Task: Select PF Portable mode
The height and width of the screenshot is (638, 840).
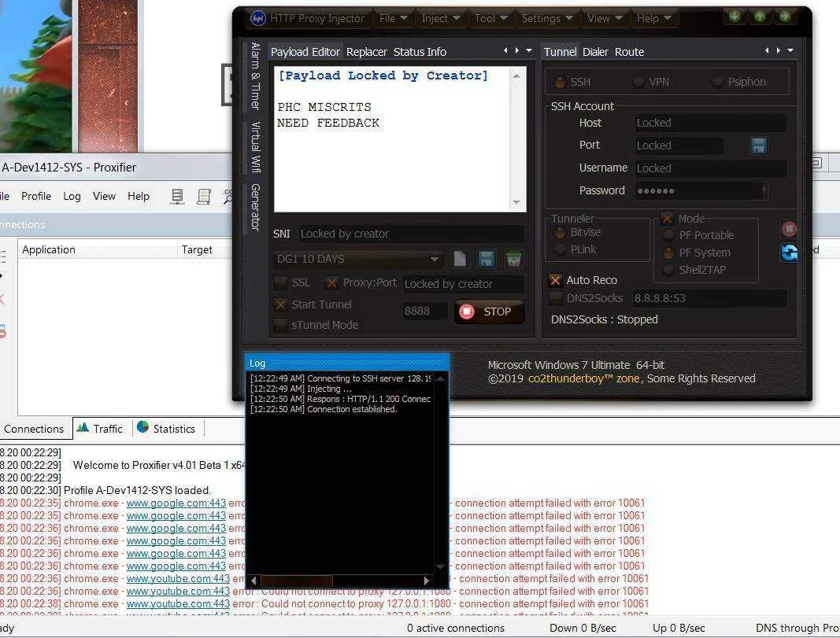Action: point(668,235)
